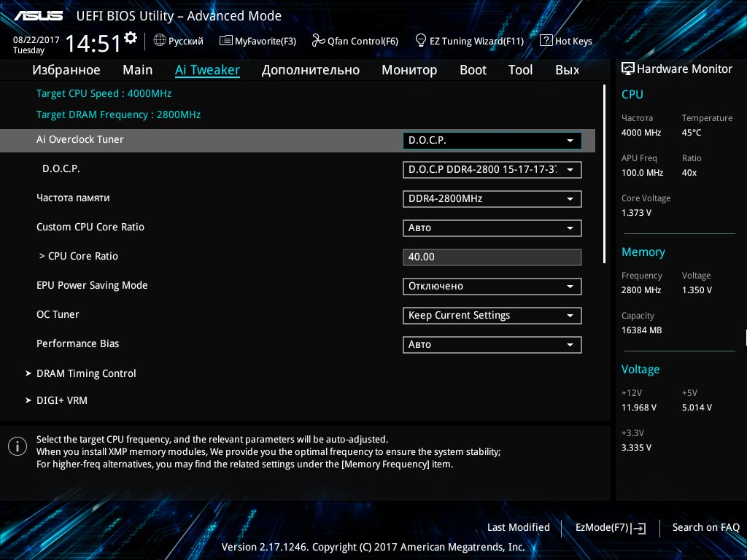Click the MyFavorite list icon
The width and height of the screenshot is (747, 560).
click(225, 41)
